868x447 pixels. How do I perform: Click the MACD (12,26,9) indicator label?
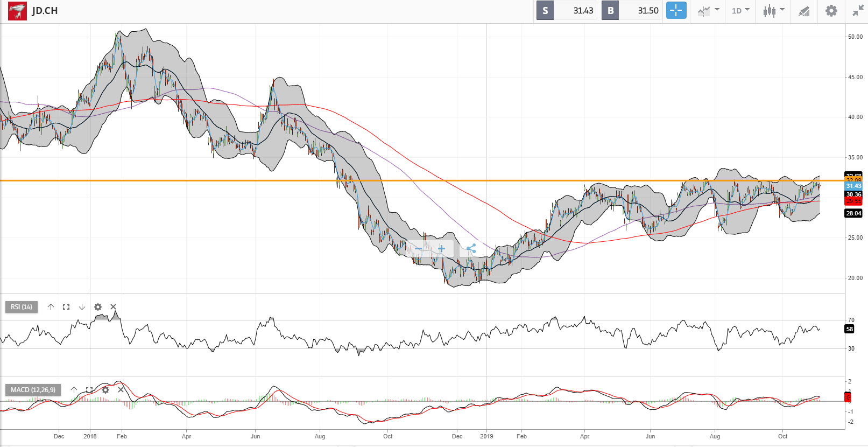coord(33,390)
